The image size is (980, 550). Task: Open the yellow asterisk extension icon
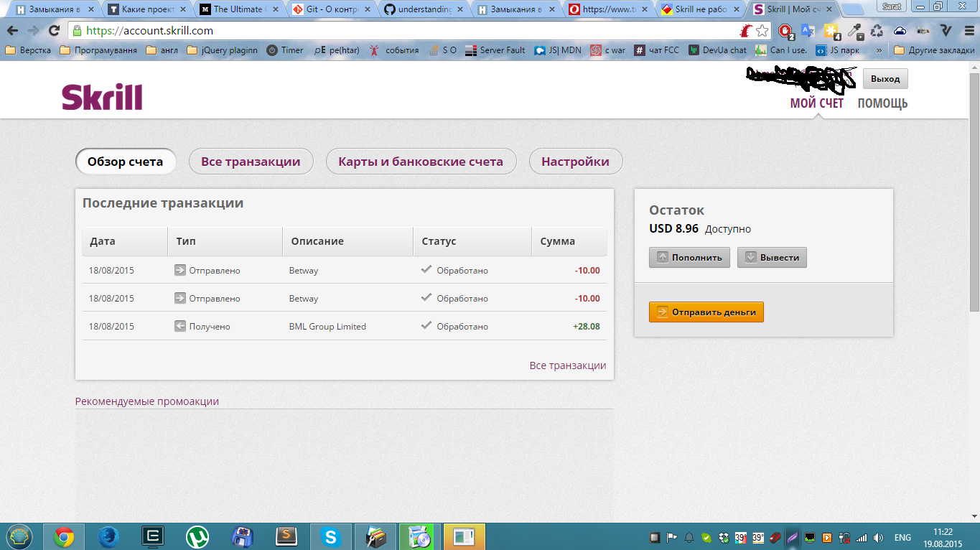pos(831,31)
